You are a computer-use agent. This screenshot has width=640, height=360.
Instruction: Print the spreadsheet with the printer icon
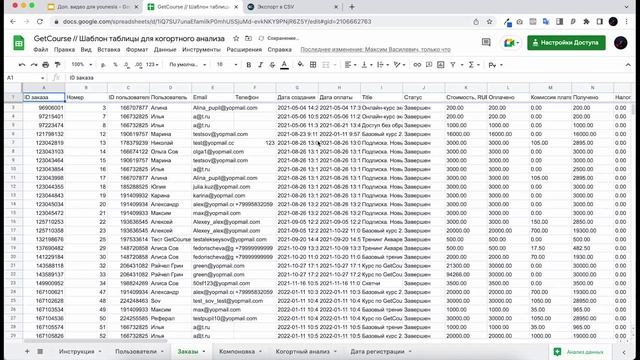tap(46, 65)
